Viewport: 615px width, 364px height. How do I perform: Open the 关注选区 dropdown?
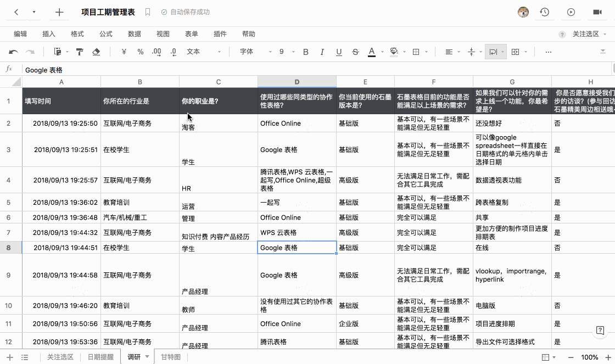coord(590,34)
